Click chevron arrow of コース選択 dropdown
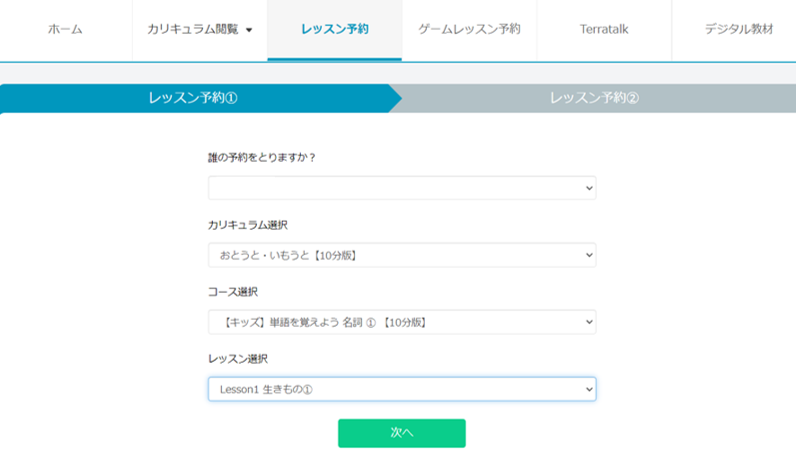This screenshot has width=797, height=475. point(587,322)
